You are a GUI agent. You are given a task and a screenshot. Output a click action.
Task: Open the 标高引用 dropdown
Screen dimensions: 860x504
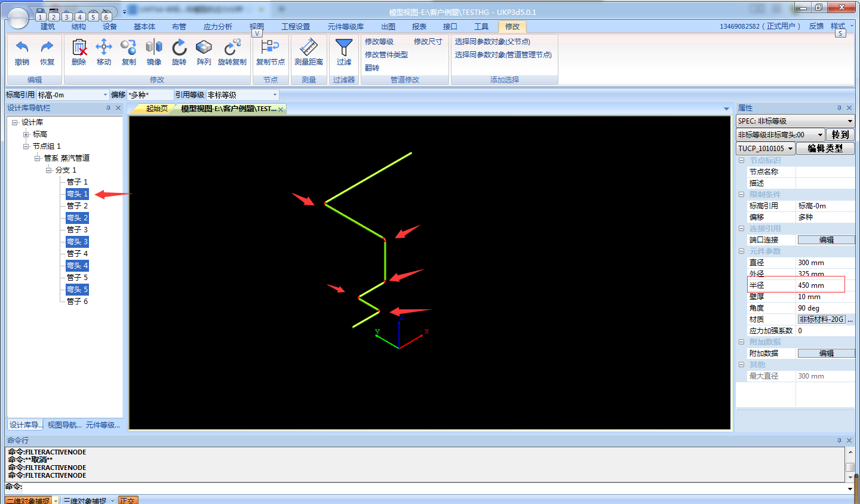(x=105, y=95)
